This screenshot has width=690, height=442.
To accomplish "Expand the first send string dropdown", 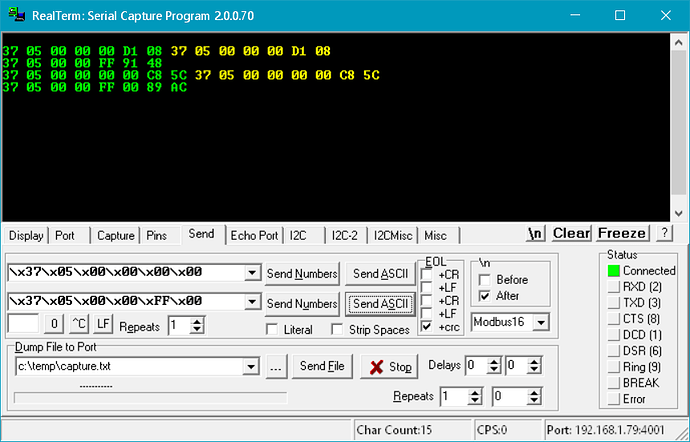I will coord(252,273).
